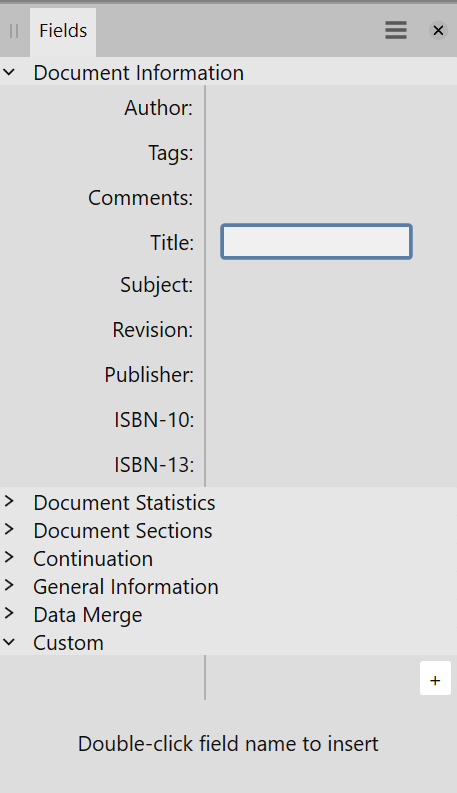The height and width of the screenshot is (793, 457).
Task: Click the ISBN-13 field label
Action: point(154,465)
